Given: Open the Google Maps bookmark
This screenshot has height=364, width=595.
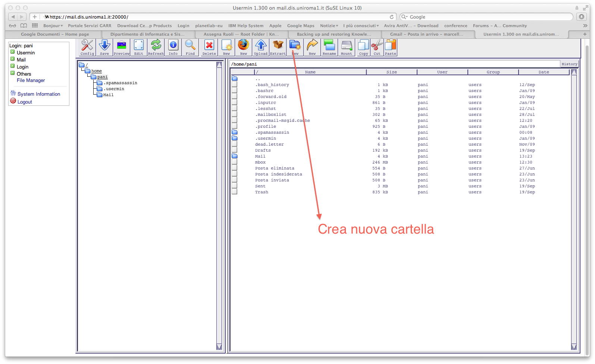Looking at the screenshot, I should pyautogui.click(x=300, y=26).
